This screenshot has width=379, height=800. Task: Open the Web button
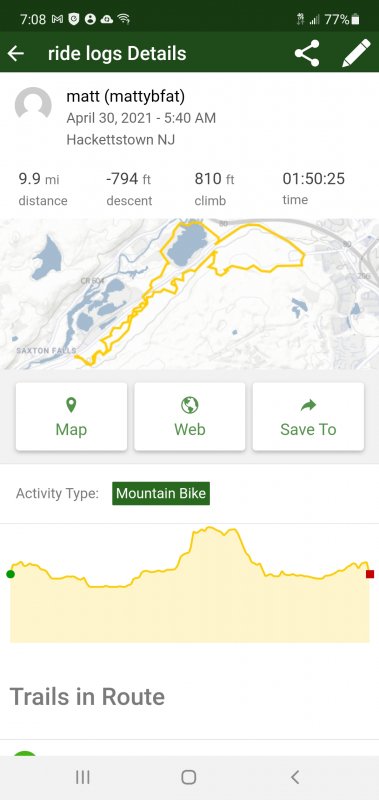(190, 417)
